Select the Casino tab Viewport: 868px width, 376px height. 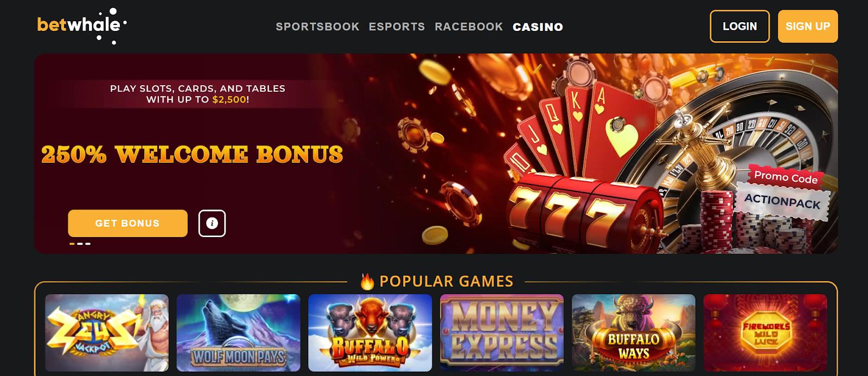click(x=538, y=27)
